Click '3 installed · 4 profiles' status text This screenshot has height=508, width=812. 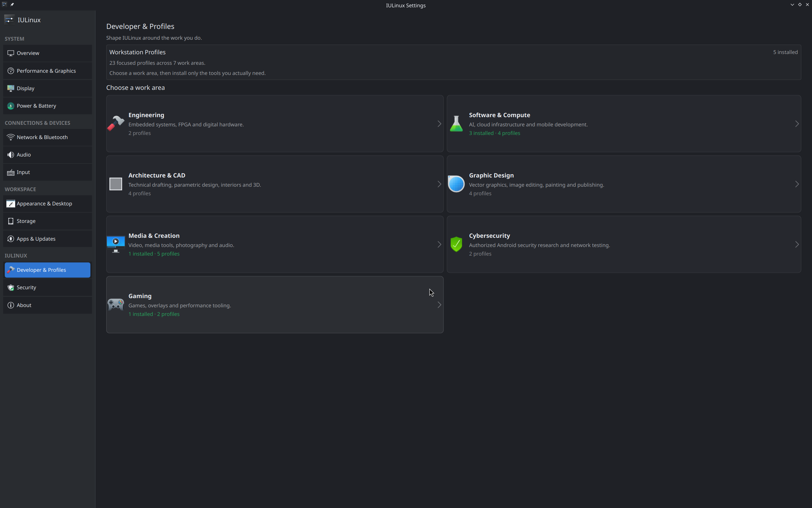click(494, 133)
